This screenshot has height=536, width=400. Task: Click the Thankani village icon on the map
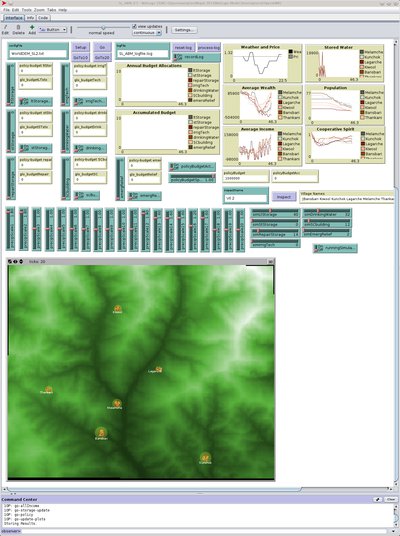tap(49, 389)
